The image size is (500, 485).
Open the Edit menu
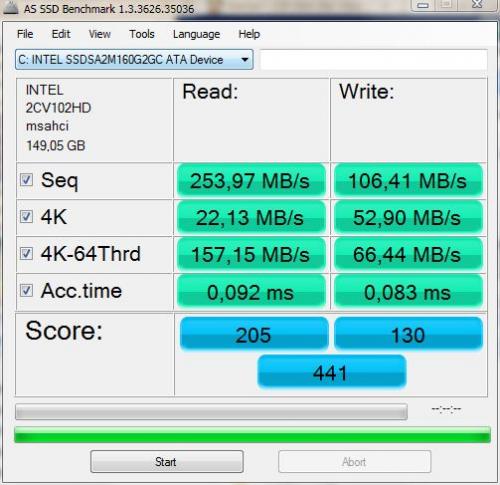tap(61, 34)
